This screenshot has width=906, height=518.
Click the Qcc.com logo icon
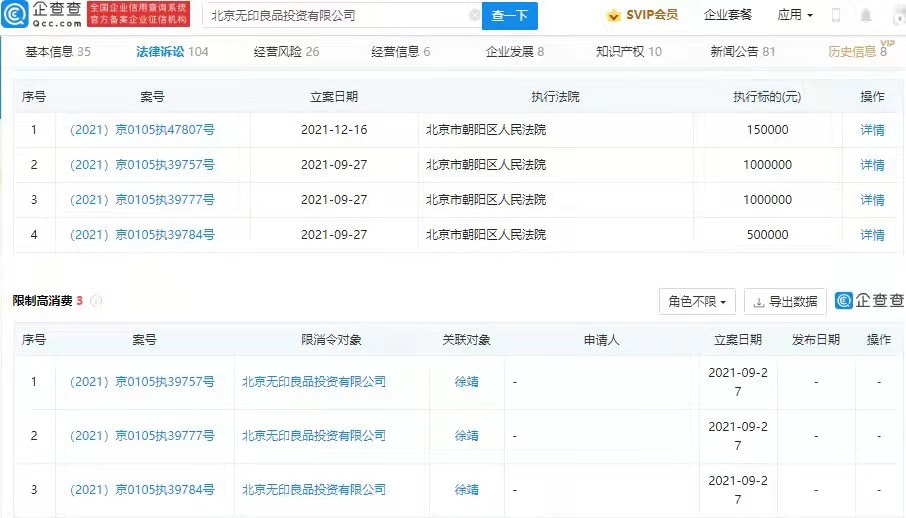tap(15, 14)
